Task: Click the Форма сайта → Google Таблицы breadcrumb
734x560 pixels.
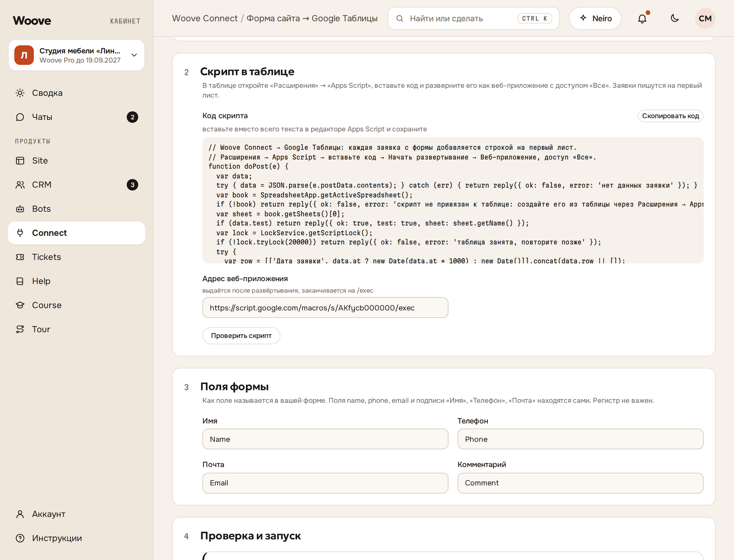Action: (x=312, y=18)
